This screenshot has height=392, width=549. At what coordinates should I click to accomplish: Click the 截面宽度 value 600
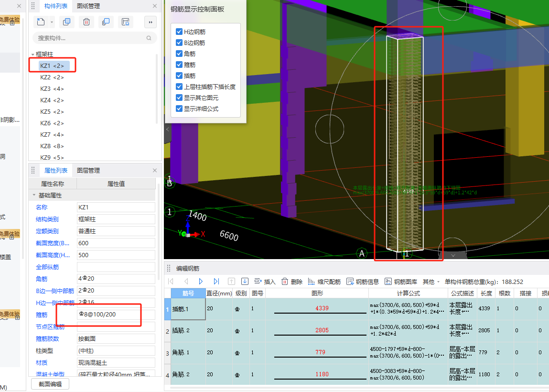(116, 243)
